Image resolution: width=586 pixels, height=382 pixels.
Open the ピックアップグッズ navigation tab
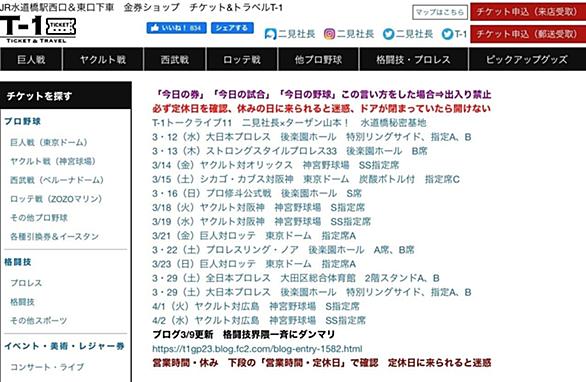click(x=527, y=59)
